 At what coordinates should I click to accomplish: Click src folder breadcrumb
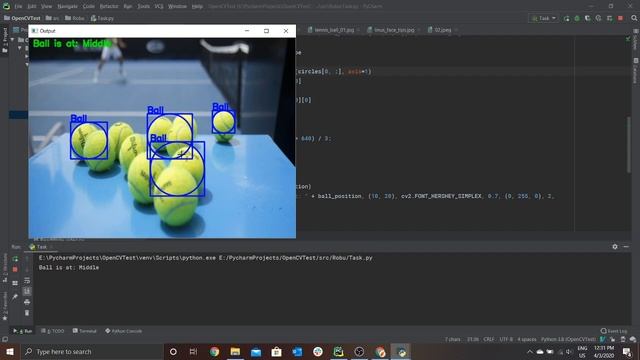coord(53,18)
